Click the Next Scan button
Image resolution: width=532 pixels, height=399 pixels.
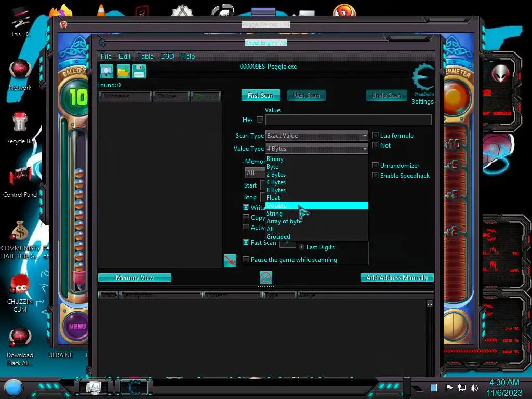tap(307, 96)
